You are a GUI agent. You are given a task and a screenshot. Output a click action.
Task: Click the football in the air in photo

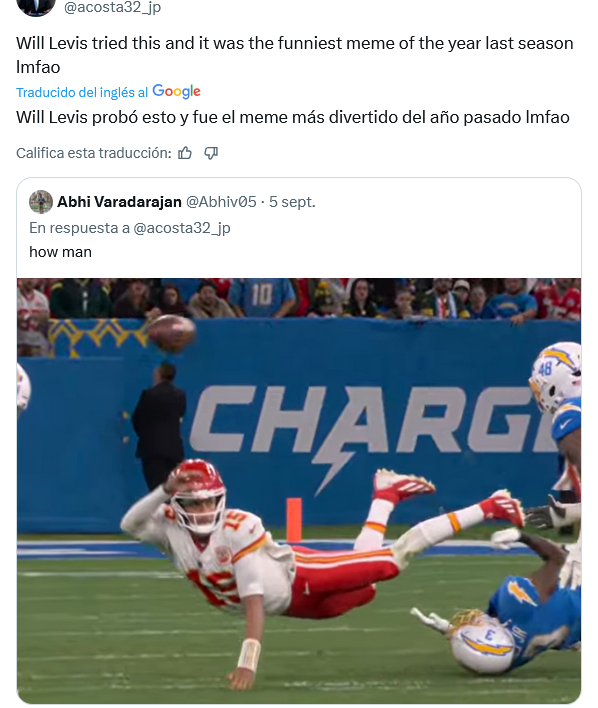tap(172, 333)
